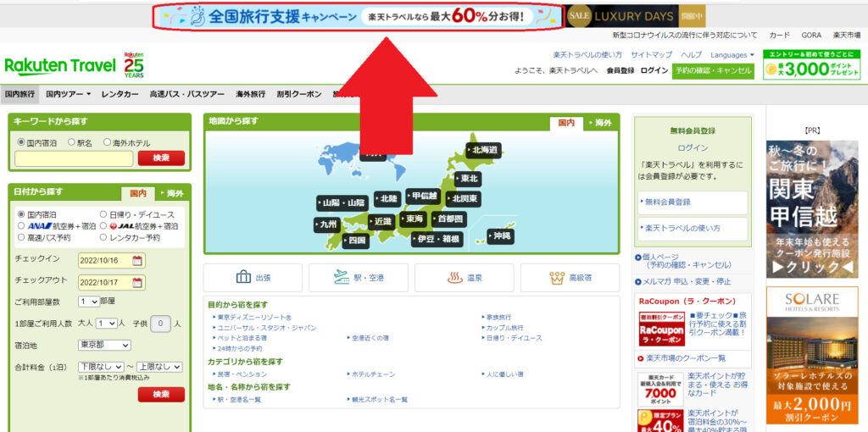The height and width of the screenshot is (432, 868).
Task: Select 四国 region on the map
Action: [356, 241]
